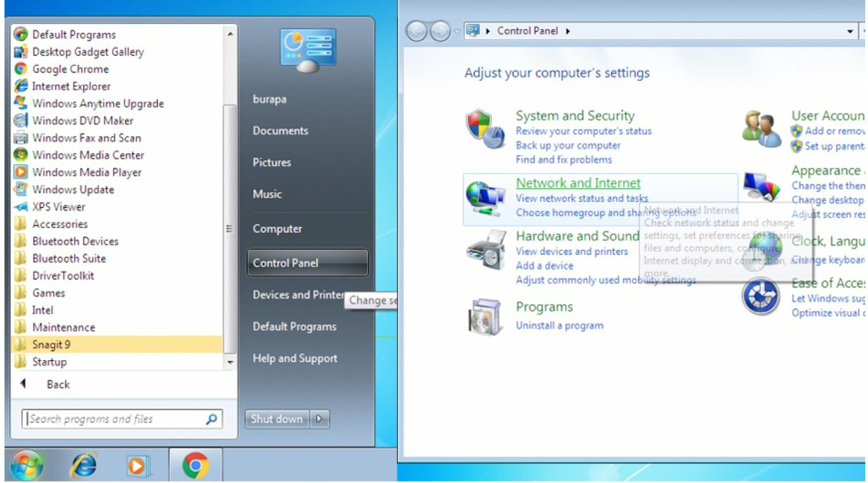
Task: Click Control Panel in the address breadcrumb
Action: (527, 31)
